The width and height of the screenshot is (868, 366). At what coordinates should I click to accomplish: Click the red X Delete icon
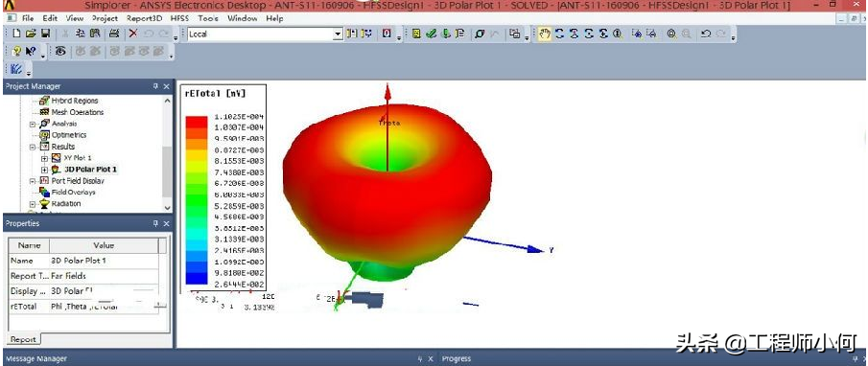[x=133, y=34]
